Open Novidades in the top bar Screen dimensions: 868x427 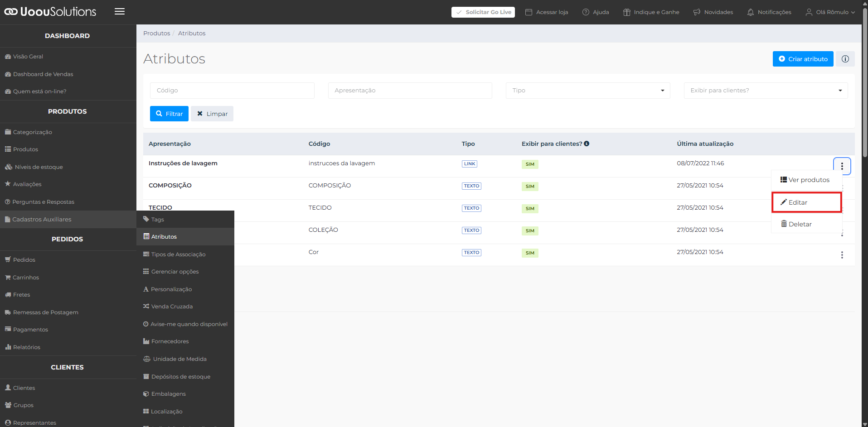pyautogui.click(x=713, y=12)
